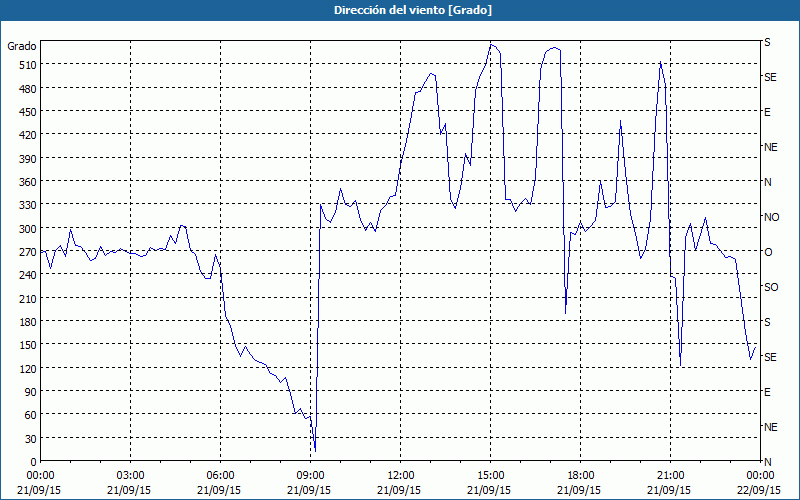The height and width of the screenshot is (500, 800).
Task: Select the '12:00 21/09/15' time label
Action: click(400, 483)
